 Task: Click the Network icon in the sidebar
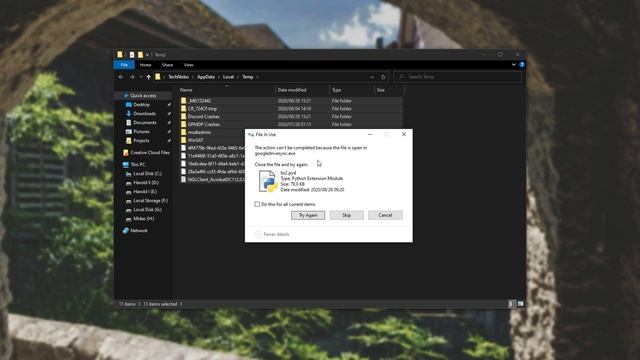(x=126, y=231)
